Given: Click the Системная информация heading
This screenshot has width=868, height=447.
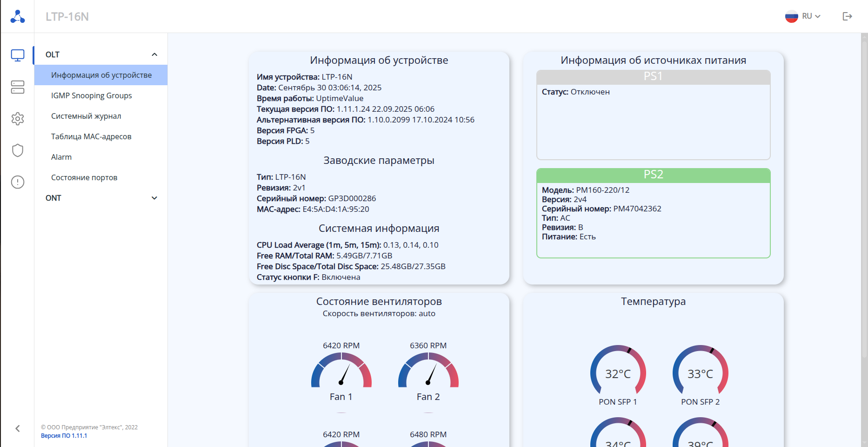Looking at the screenshot, I should (379, 229).
